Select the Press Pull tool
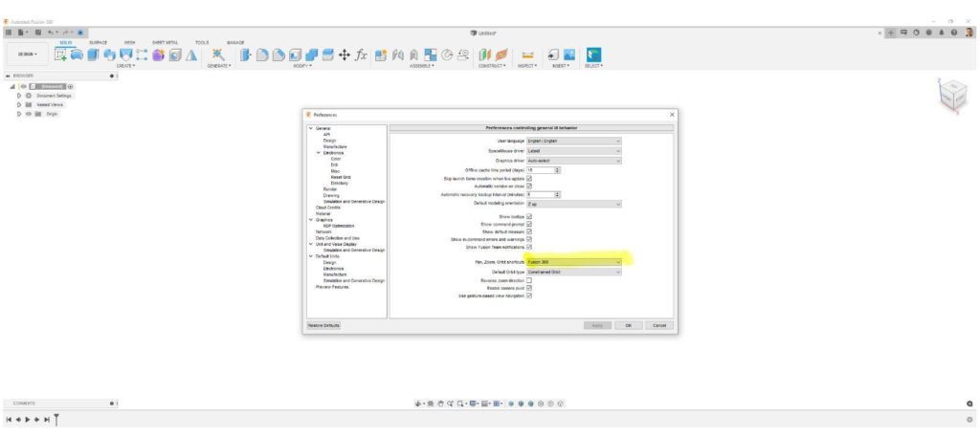Viewport: 980px width, 438px height. tap(246, 55)
